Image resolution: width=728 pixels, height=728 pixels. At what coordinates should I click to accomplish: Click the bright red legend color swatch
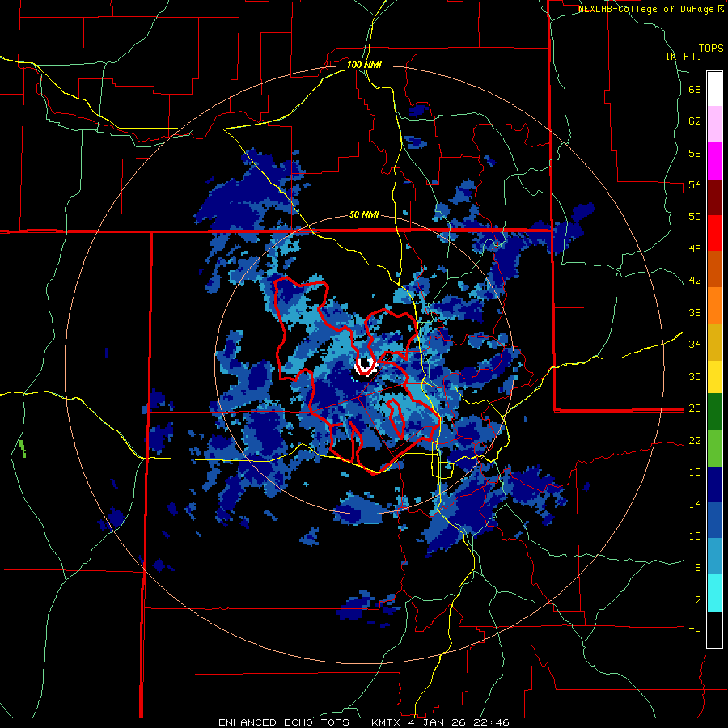[x=714, y=233]
